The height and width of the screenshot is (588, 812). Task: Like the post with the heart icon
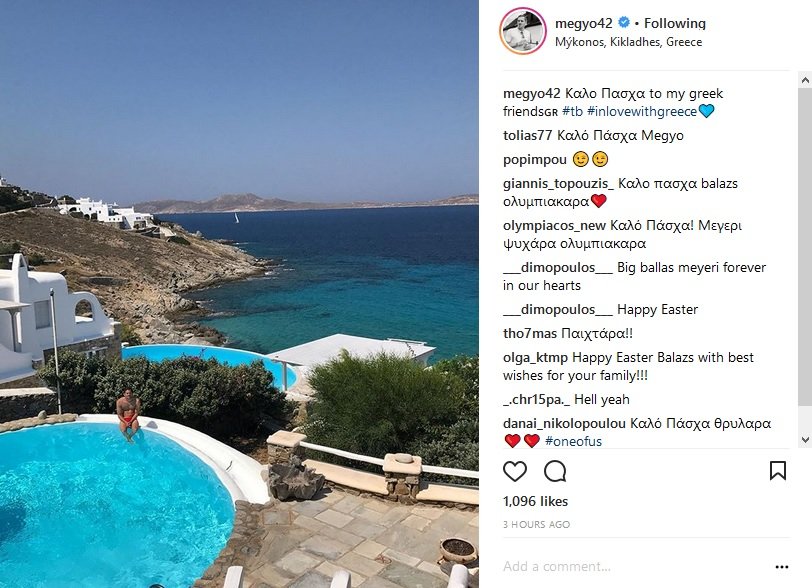(x=515, y=471)
